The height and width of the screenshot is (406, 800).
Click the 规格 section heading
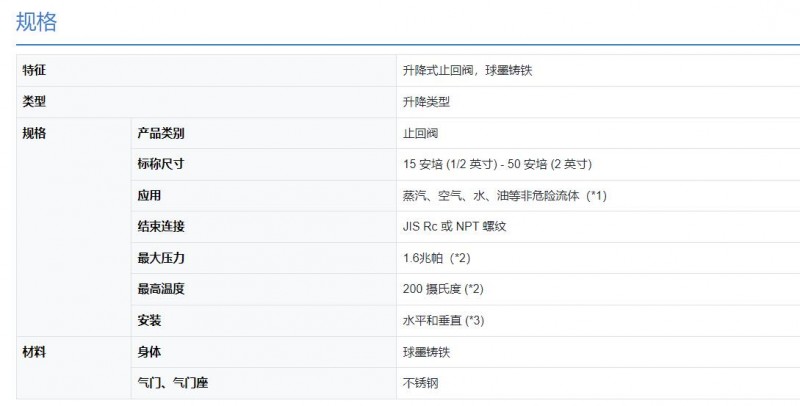coord(36,22)
